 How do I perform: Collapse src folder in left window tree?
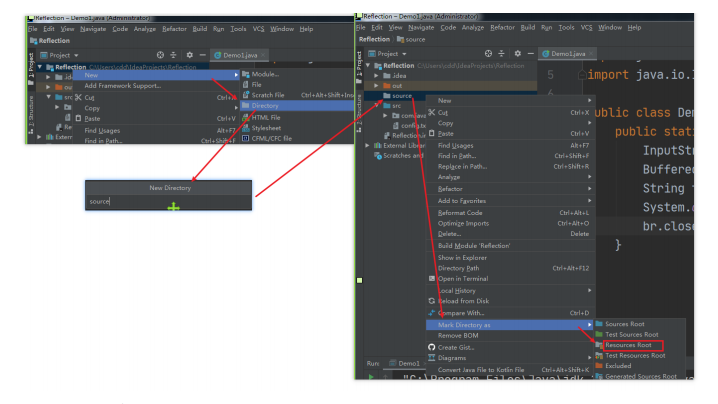[49, 97]
